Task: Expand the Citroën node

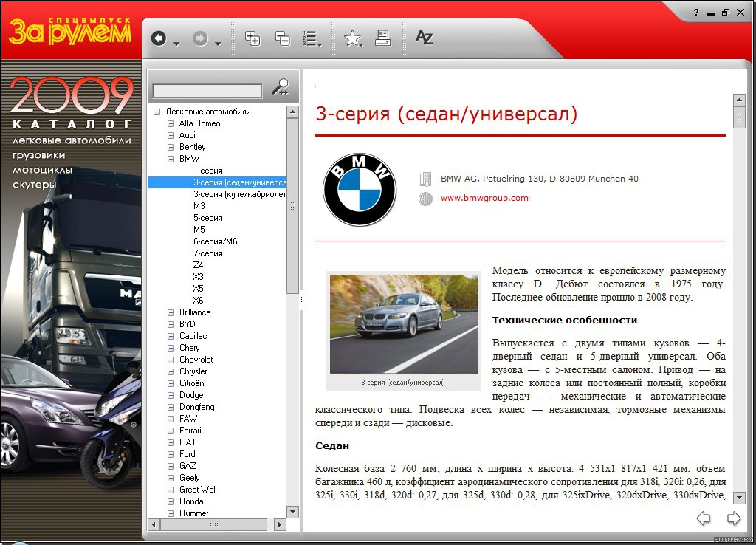Action: (171, 383)
